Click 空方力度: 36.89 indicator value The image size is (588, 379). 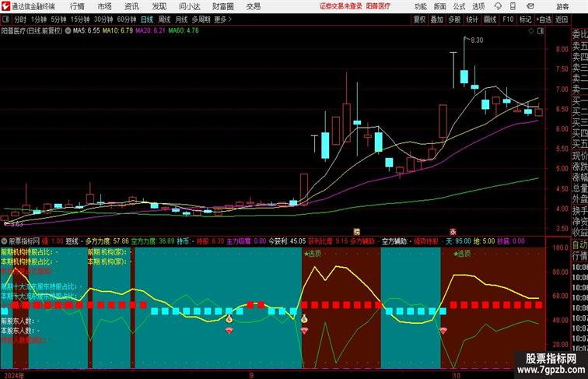[x=152, y=241]
